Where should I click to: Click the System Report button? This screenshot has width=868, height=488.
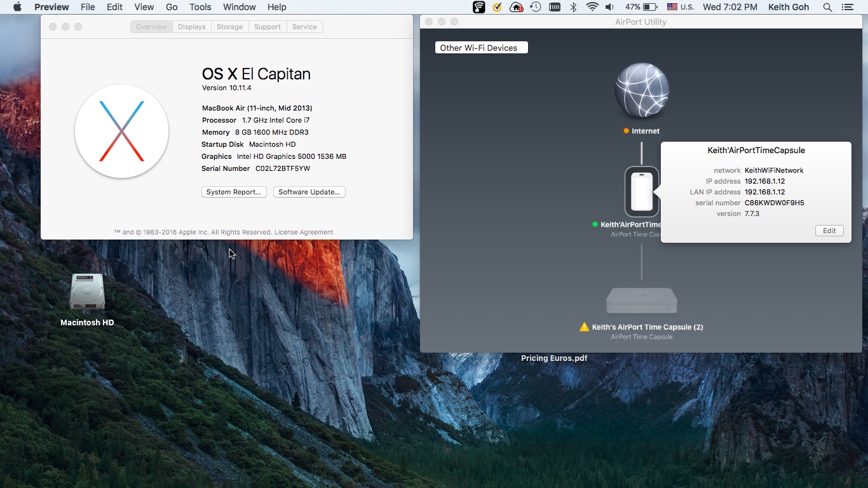(x=233, y=192)
